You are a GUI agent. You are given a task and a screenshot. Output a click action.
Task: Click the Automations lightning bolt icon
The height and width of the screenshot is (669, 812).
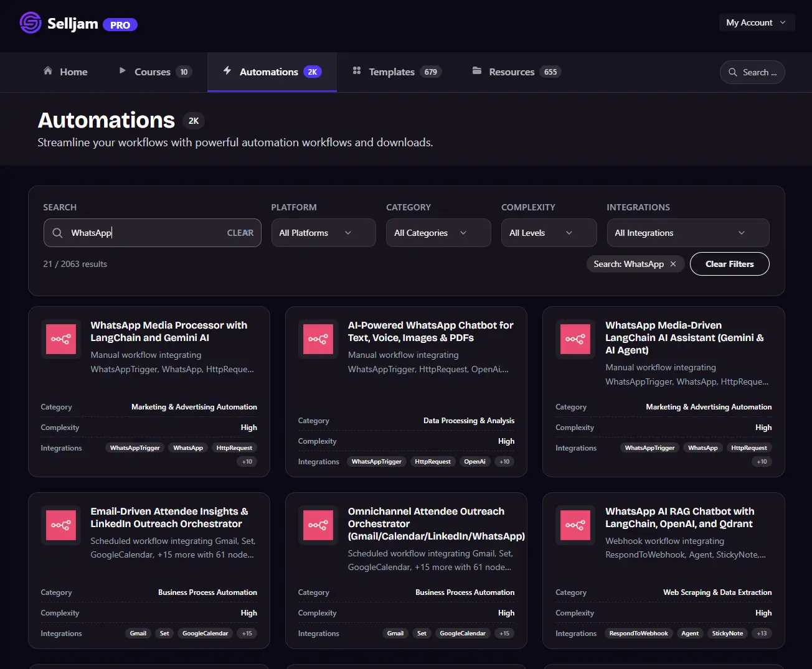pos(227,71)
